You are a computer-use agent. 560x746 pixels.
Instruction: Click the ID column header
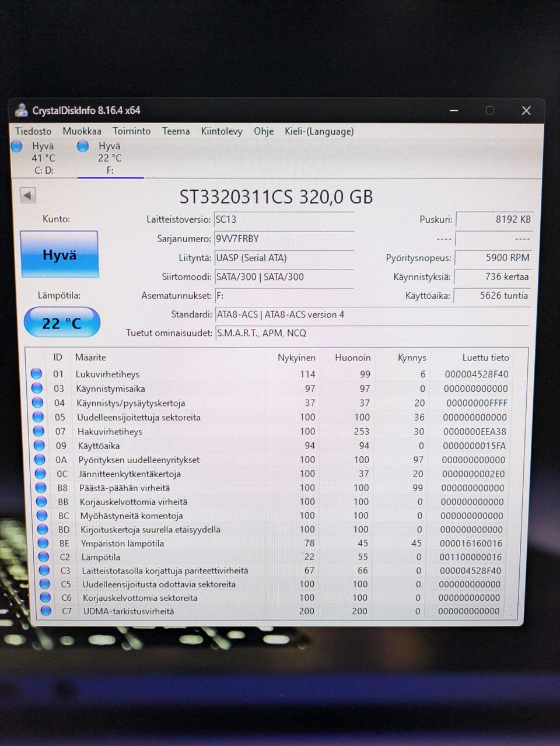click(58, 358)
